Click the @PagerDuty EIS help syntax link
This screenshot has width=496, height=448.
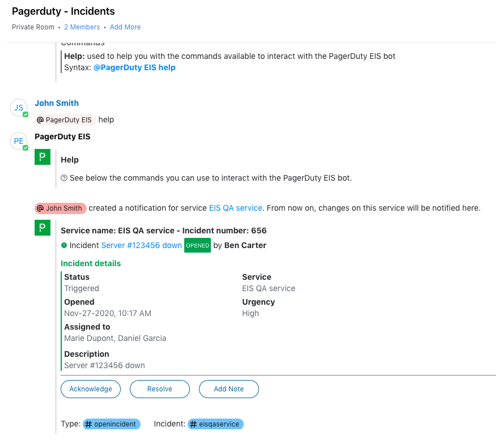pos(134,67)
